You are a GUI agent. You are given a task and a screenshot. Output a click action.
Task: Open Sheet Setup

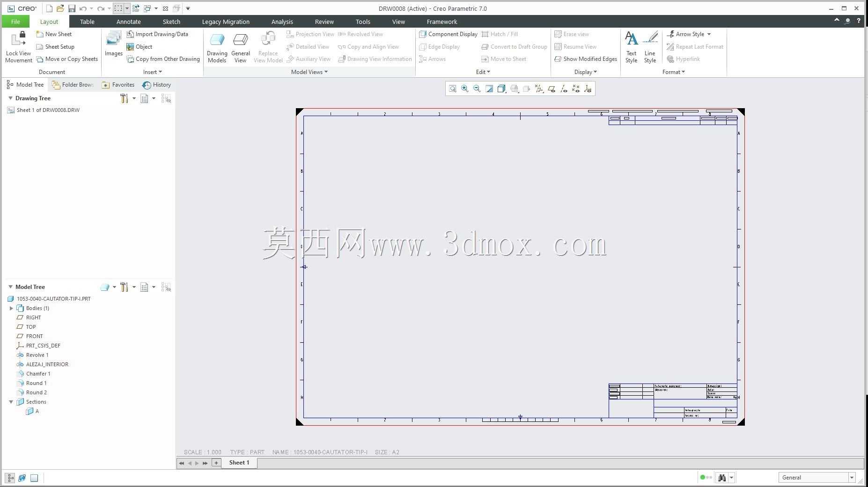tap(55, 47)
